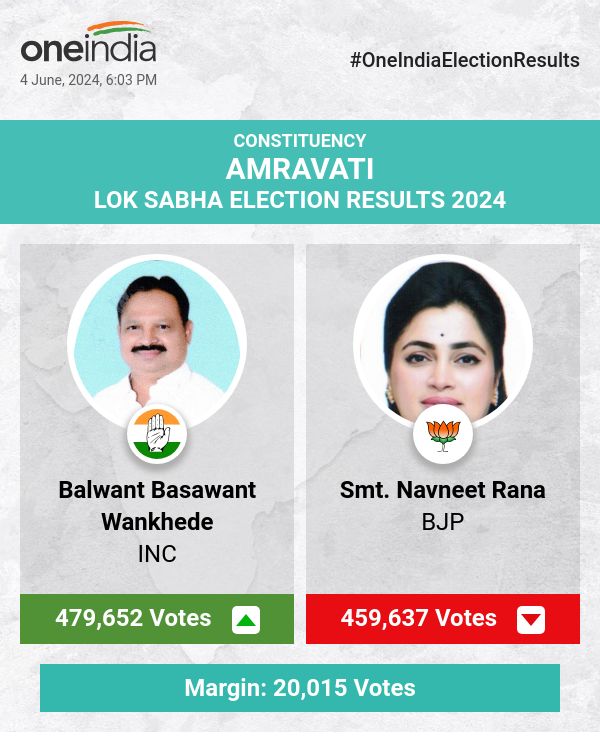Click the Margin: 20,015 Votes banner
This screenshot has height=750, width=600.
click(x=300, y=688)
